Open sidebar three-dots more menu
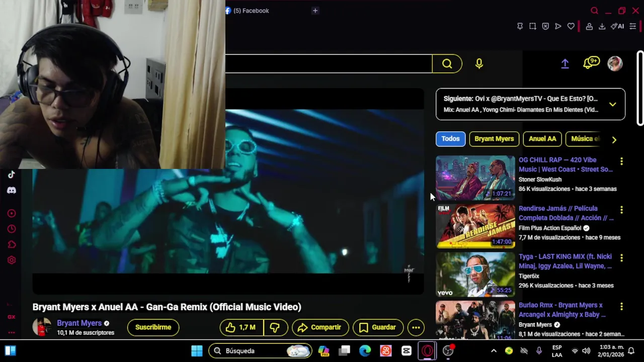This screenshot has width=644, height=362. 12,332
